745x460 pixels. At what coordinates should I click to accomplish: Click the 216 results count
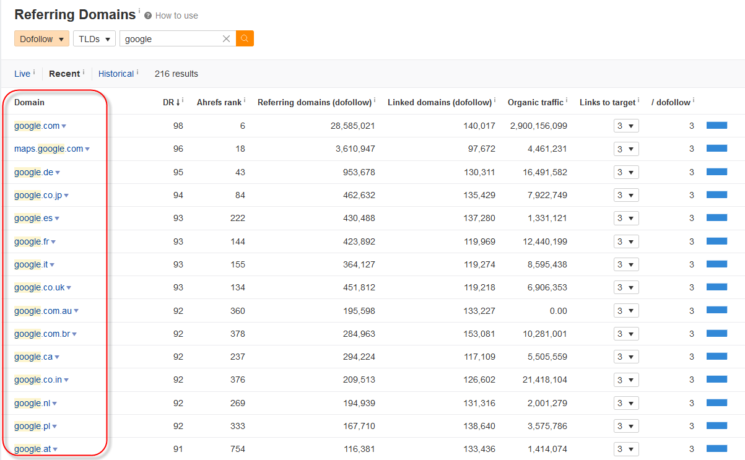[x=176, y=74]
